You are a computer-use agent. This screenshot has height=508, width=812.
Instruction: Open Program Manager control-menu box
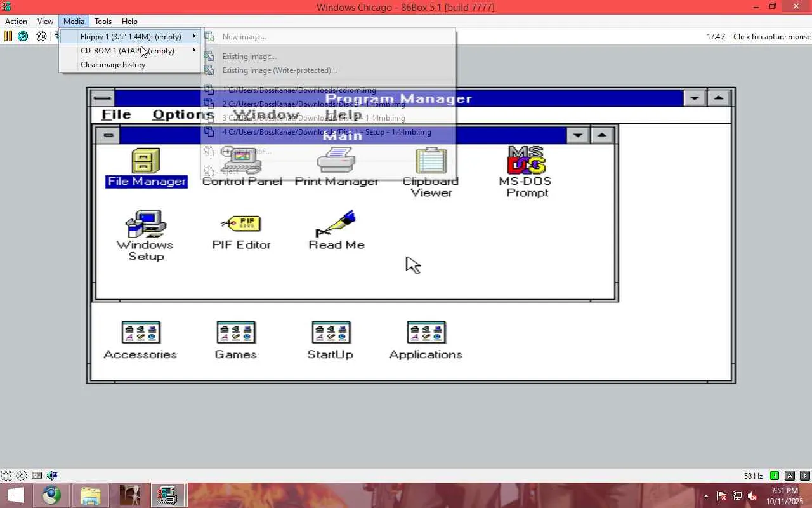(103, 98)
